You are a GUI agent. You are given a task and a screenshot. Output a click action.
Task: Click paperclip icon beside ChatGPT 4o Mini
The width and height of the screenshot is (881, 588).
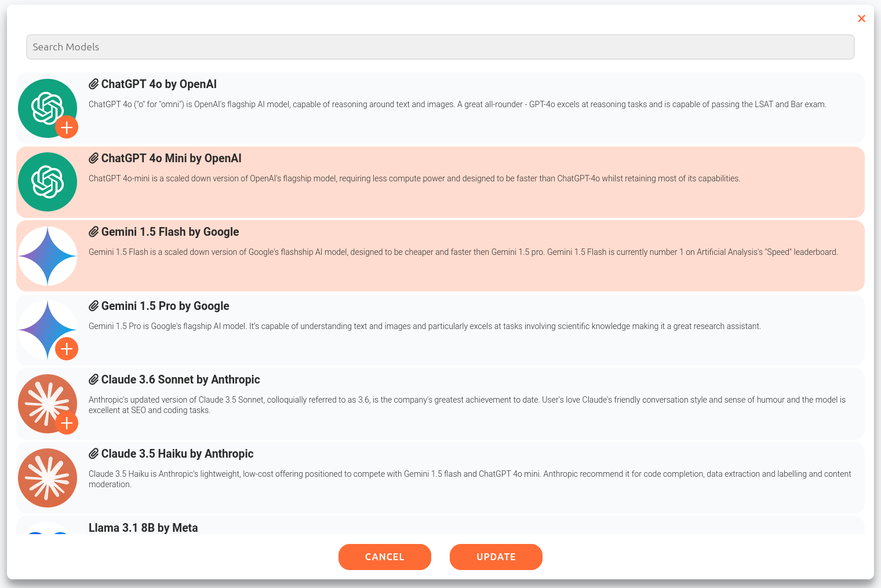point(94,158)
